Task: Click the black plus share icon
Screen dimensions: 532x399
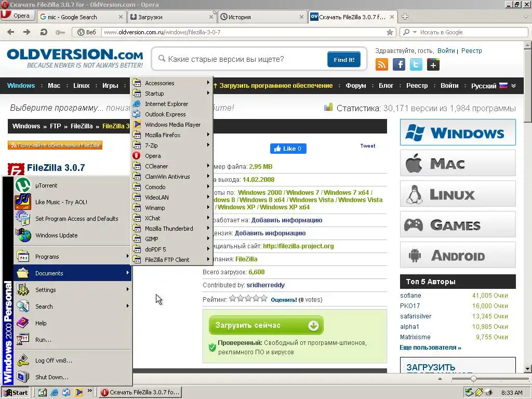Action: 433,64
